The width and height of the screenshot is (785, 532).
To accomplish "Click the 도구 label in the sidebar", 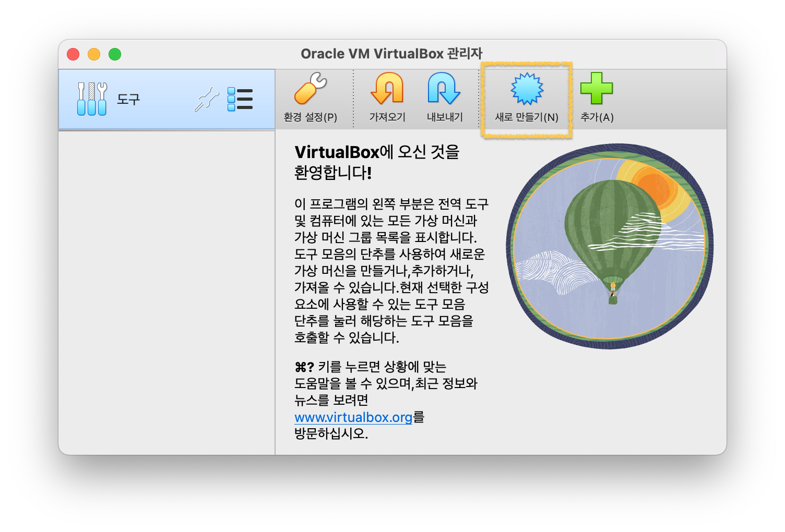I will 128,99.
